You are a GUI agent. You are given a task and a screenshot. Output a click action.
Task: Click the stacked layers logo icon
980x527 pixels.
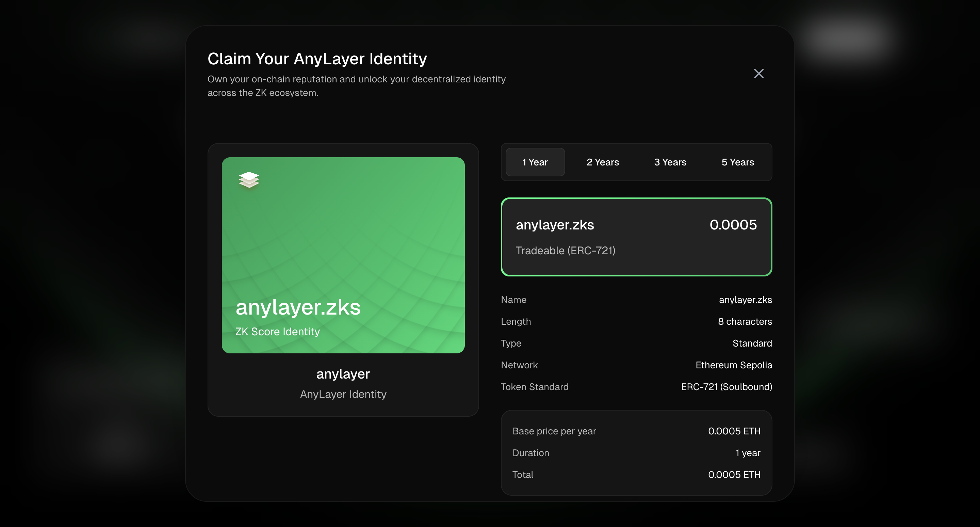[249, 180]
